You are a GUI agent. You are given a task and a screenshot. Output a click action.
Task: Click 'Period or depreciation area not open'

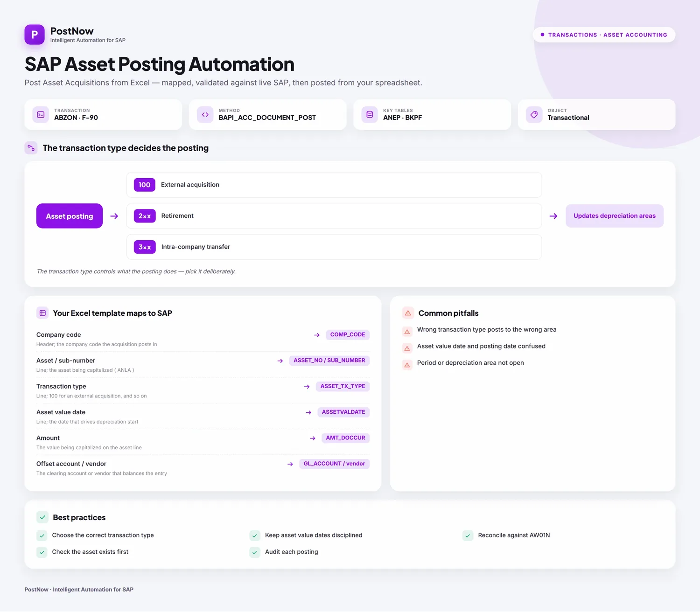(470, 363)
